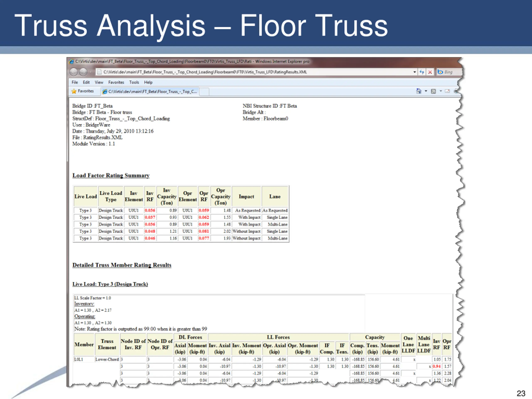The image size is (532, 399).
Task: Click the Lower-Chord truss element cell
Action: pos(107,360)
